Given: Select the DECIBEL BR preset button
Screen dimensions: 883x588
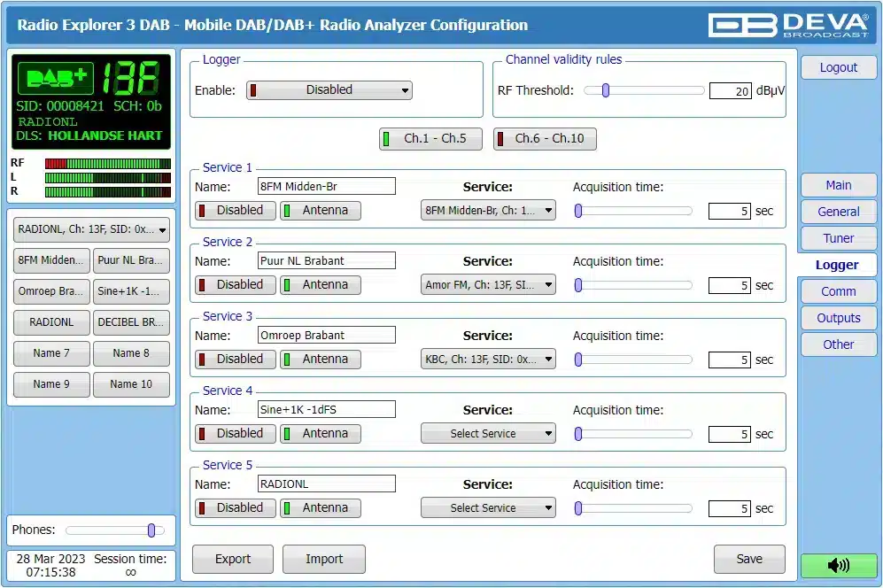Looking at the screenshot, I should [130, 322].
